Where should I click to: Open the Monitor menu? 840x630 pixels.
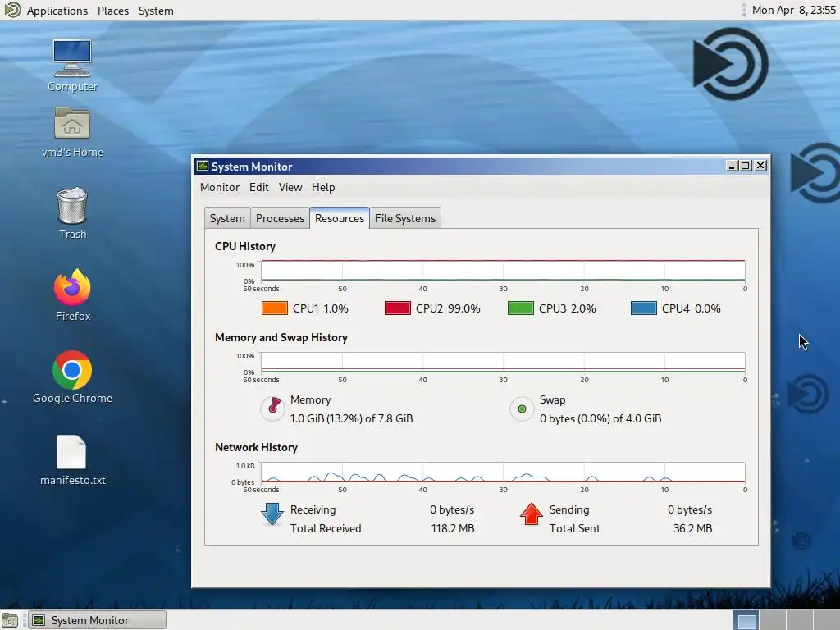(220, 188)
